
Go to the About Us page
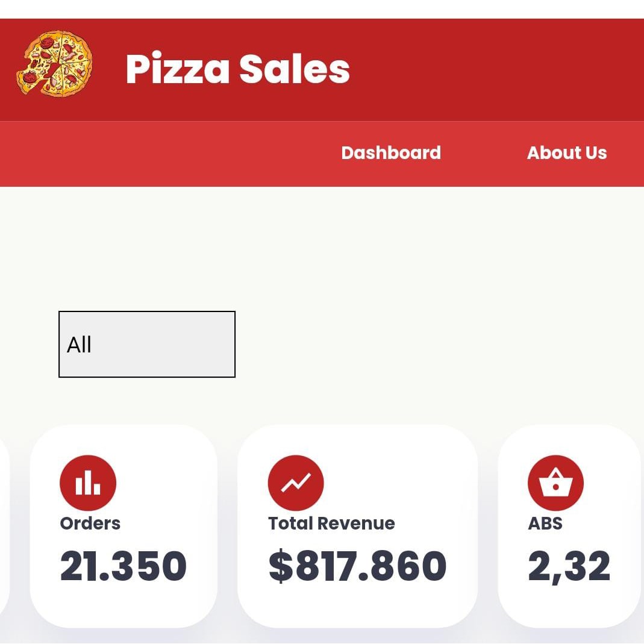point(567,153)
